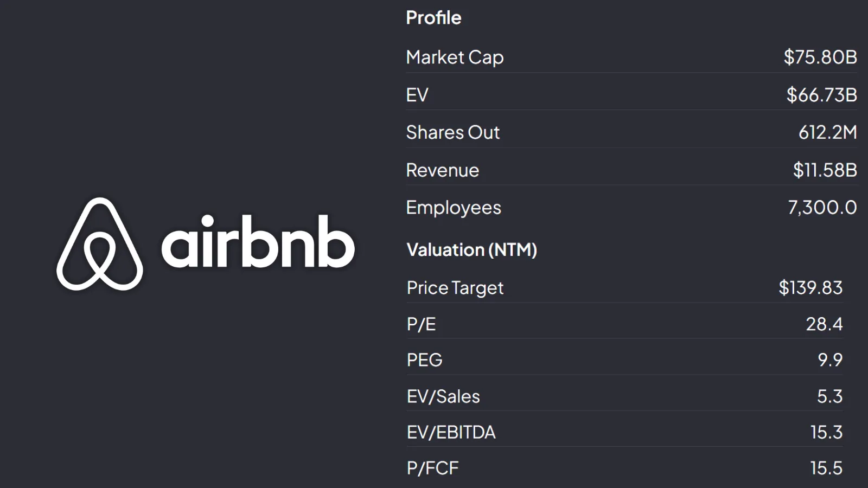This screenshot has height=488, width=868.
Task: Click the Price Target label
Action: click(x=455, y=288)
